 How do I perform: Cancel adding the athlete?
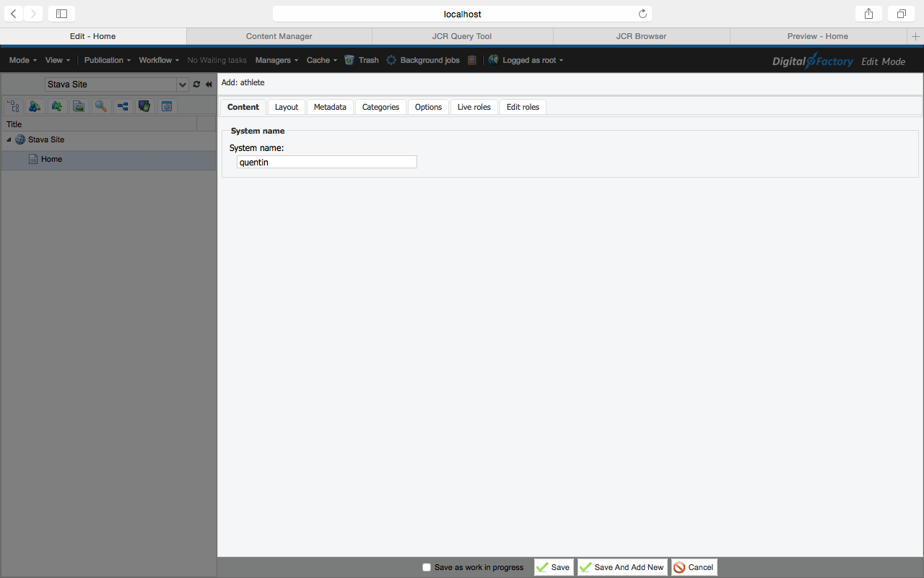[694, 567]
